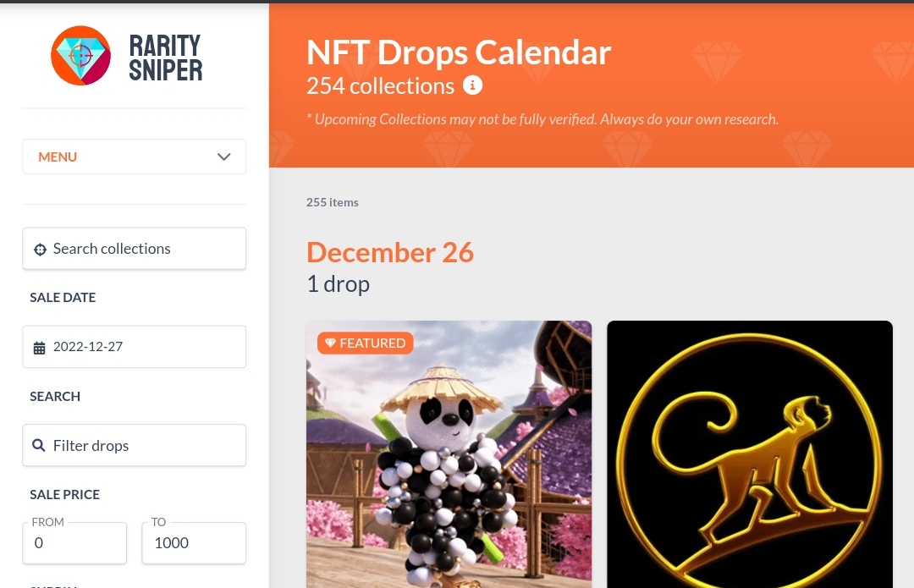Open the date picker showing 2022-12-27

click(134, 347)
